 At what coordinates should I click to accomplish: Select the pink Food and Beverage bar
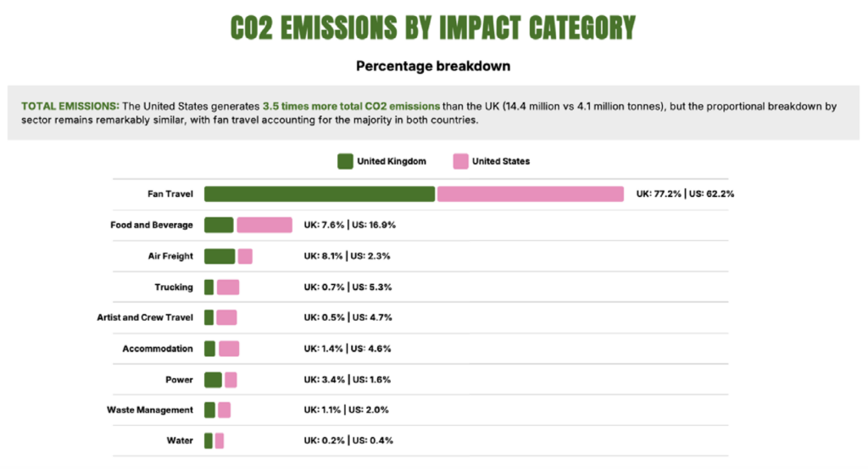[264, 225]
